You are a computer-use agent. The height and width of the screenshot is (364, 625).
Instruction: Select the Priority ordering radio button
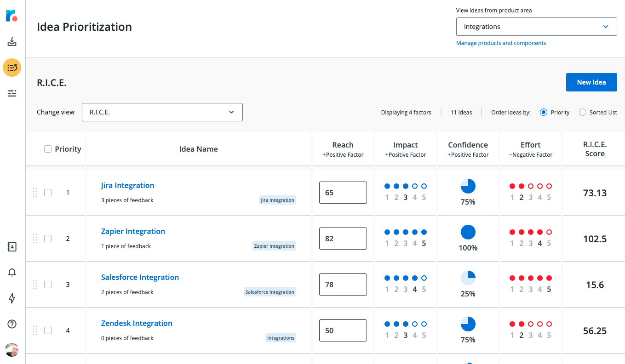click(544, 112)
